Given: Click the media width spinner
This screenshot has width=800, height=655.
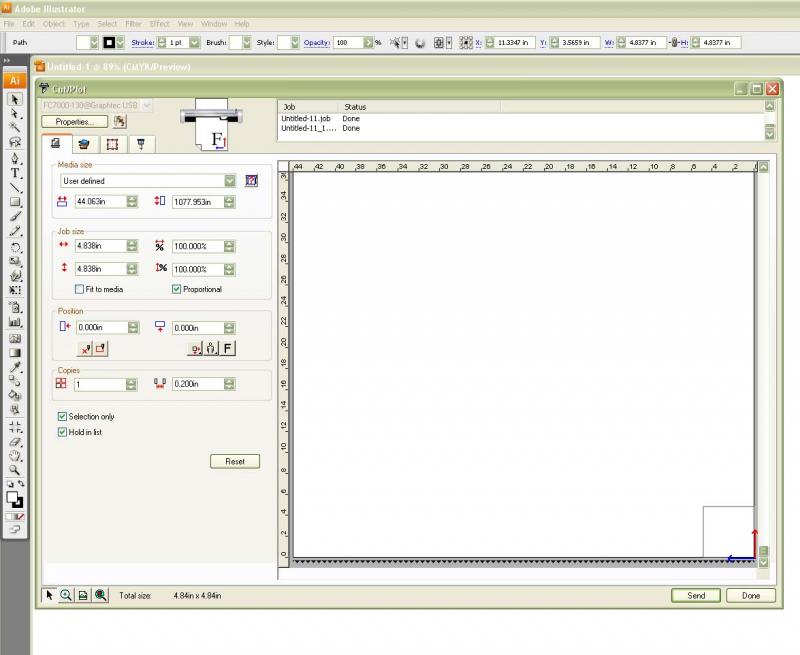Looking at the screenshot, I should pyautogui.click(x=132, y=201).
